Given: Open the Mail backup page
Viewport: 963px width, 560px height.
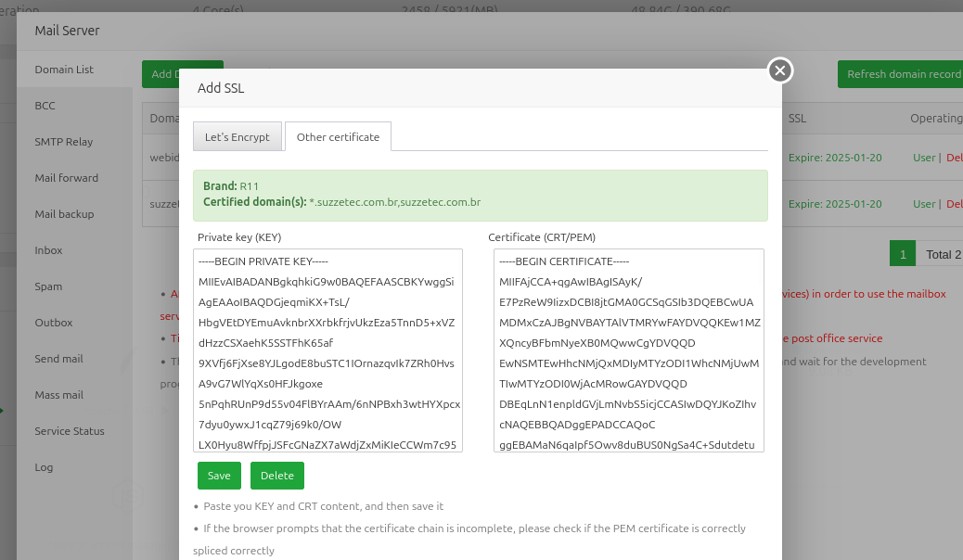Looking at the screenshot, I should [x=64, y=214].
